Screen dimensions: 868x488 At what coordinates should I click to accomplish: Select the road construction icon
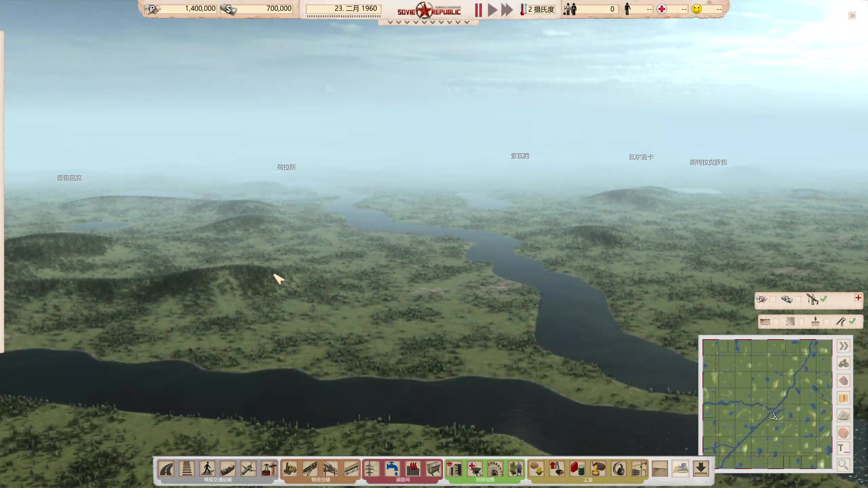pos(166,469)
